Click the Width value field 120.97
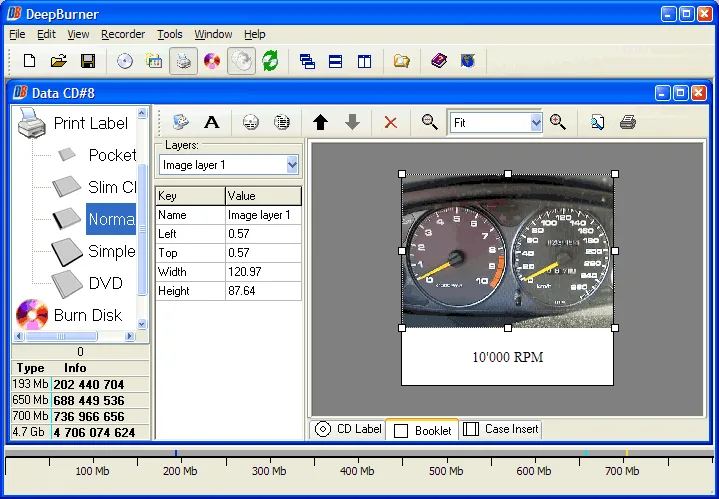 pos(263,272)
